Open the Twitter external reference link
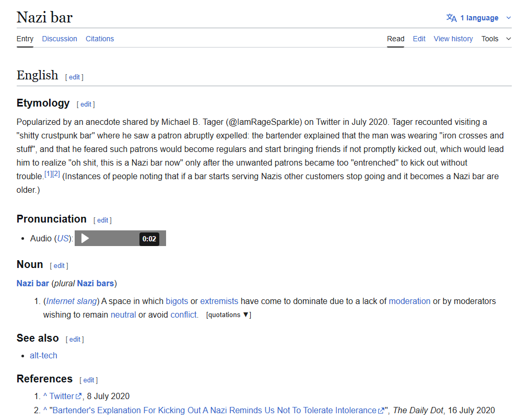 (x=62, y=396)
